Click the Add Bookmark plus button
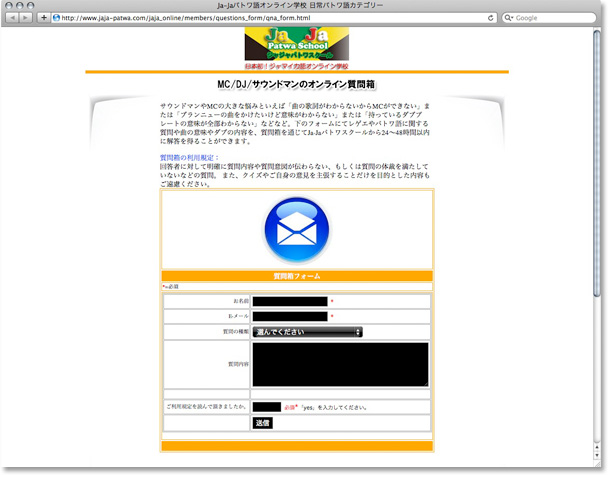 click(x=43, y=18)
